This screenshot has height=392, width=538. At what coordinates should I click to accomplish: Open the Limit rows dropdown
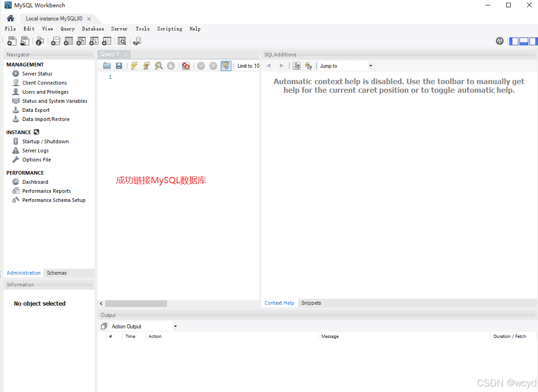click(248, 66)
